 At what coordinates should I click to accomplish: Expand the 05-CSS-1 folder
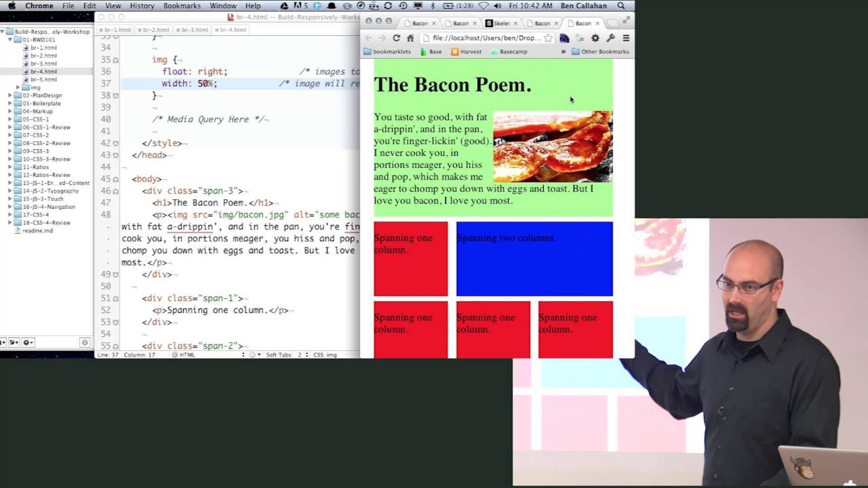click(10, 119)
